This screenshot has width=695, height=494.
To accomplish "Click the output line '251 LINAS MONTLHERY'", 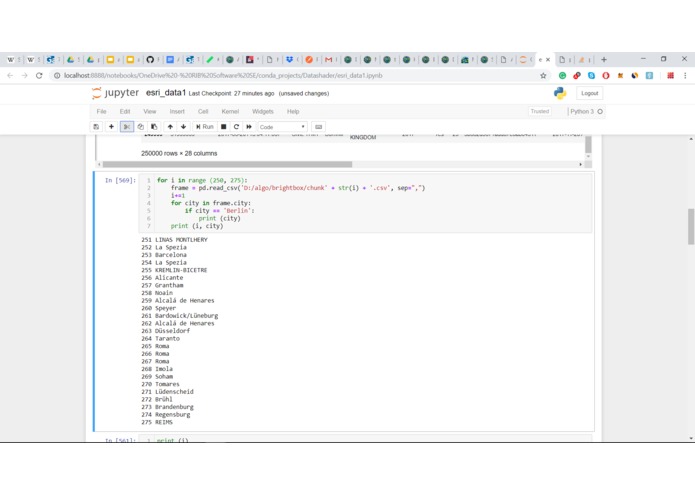I will (x=174, y=240).
